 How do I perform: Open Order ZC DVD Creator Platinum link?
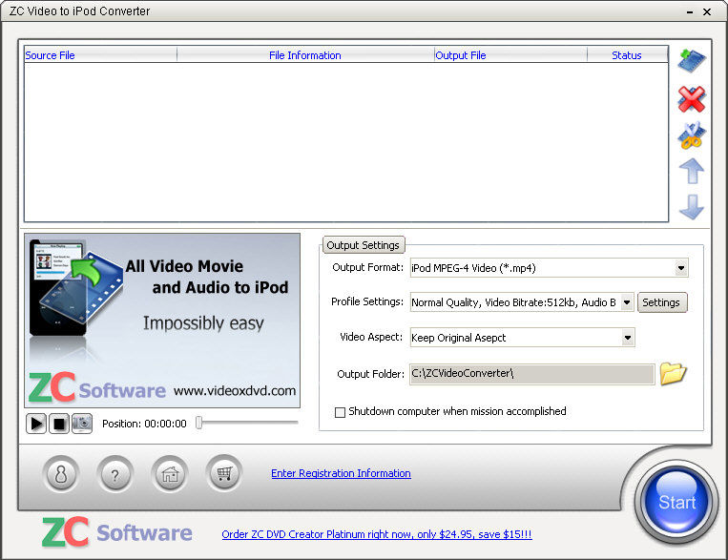click(377, 534)
